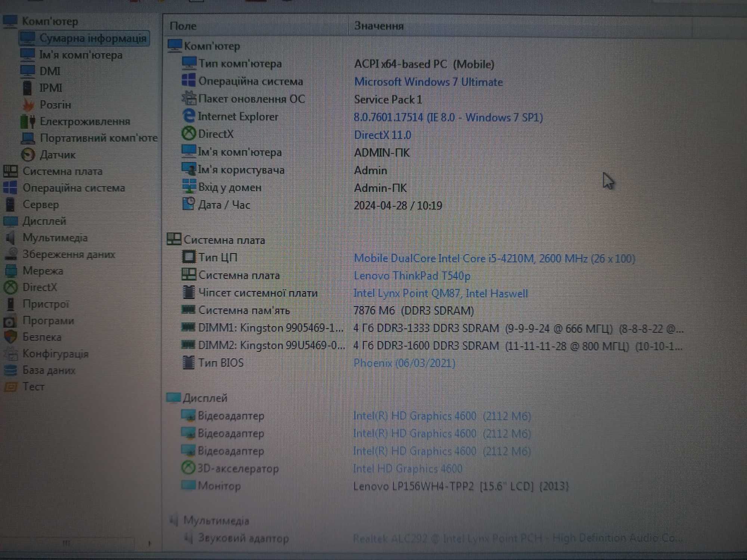Image resolution: width=747 pixels, height=560 pixels.
Task: Open the База даних database icon
Action: 10,370
